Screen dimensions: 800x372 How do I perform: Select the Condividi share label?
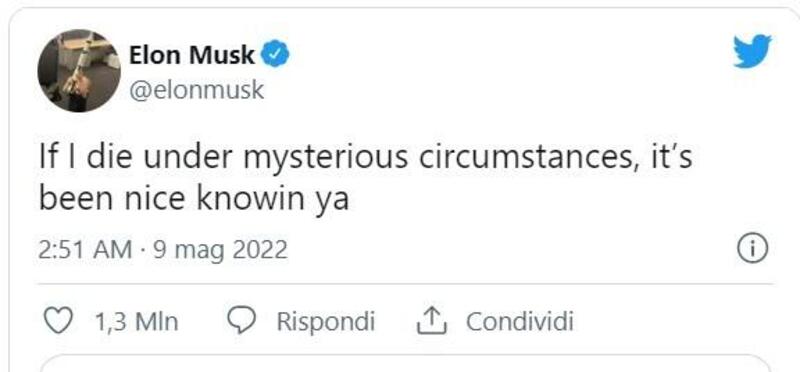point(519,321)
